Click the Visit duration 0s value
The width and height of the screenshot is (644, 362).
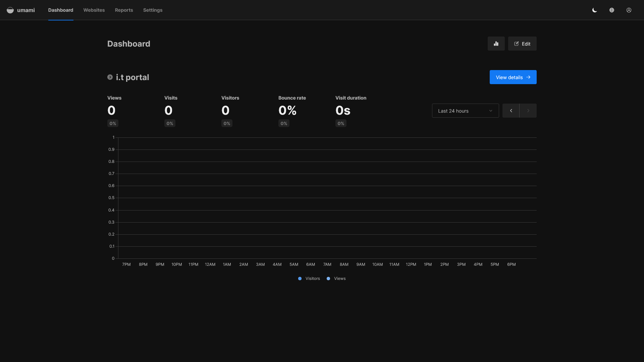pyautogui.click(x=343, y=110)
